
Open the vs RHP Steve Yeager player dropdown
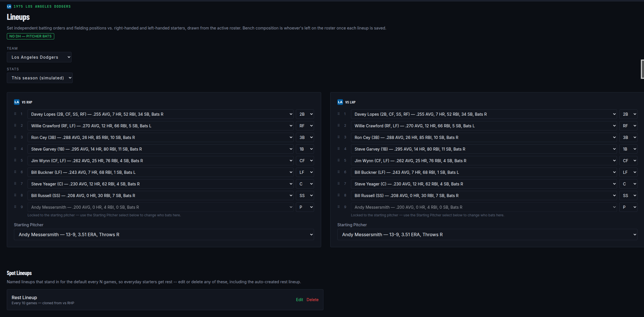(160, 184)
